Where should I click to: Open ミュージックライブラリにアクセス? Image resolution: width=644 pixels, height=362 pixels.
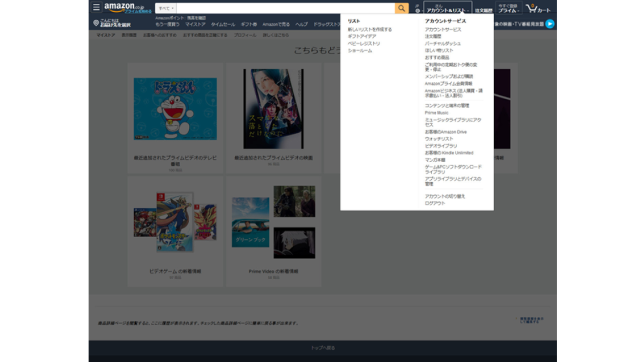453,122
